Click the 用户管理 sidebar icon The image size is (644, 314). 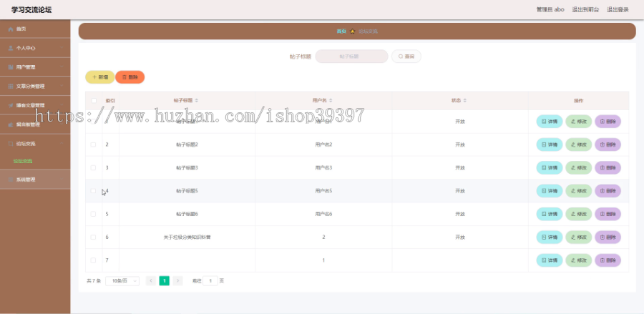point(11,67)
